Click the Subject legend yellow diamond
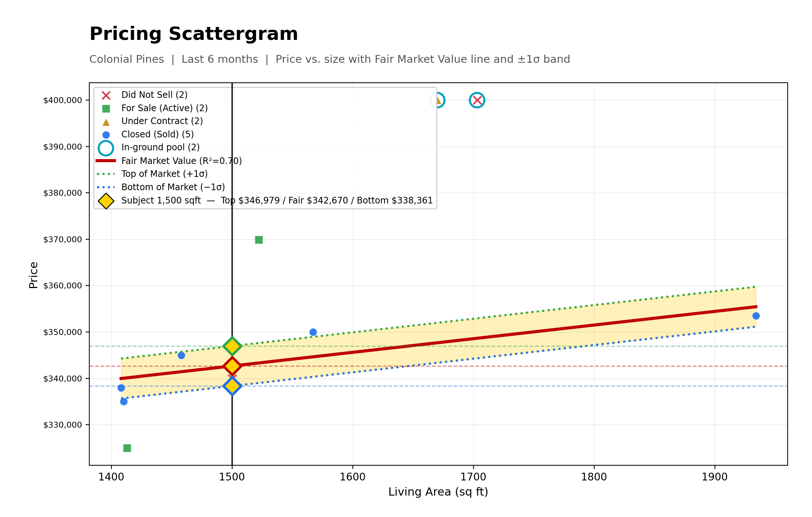 click(x=106, y=201)
